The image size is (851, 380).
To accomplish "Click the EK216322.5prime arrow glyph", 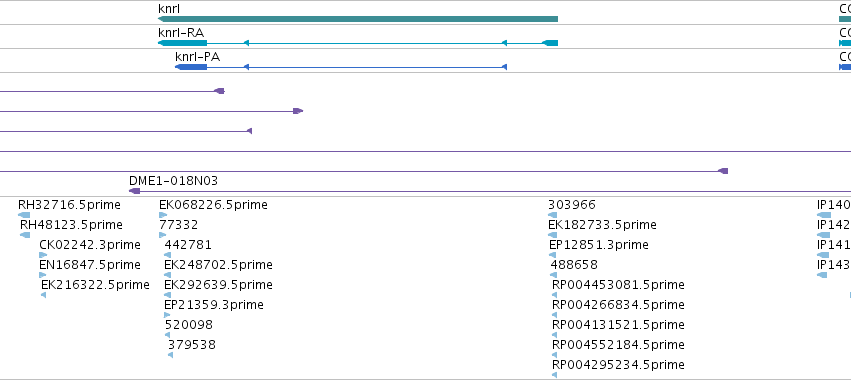I will (43, 295).
